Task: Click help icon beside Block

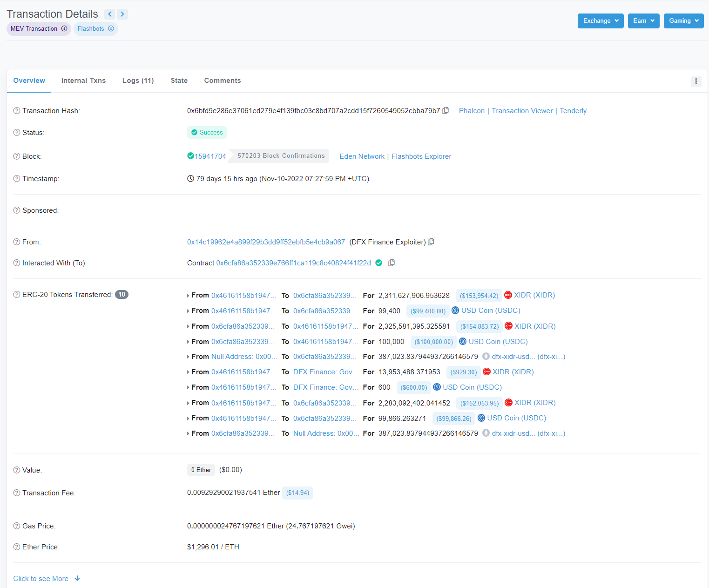Action: tap(17, 156)
